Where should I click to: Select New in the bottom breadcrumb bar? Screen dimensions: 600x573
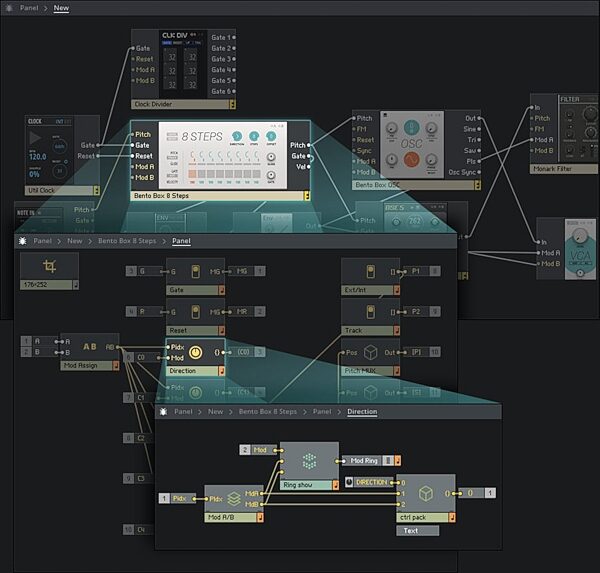click(x=215, y=411)
